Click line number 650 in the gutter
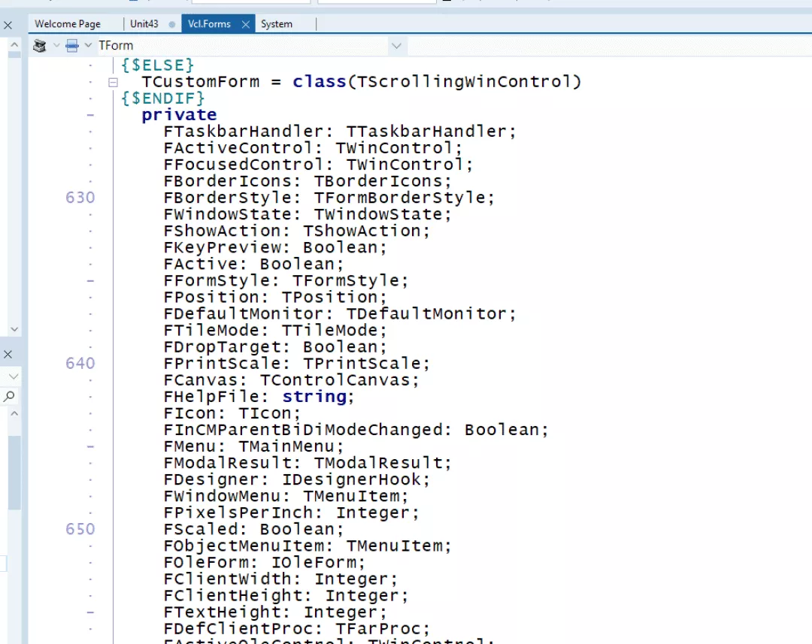 click(80, 529)
